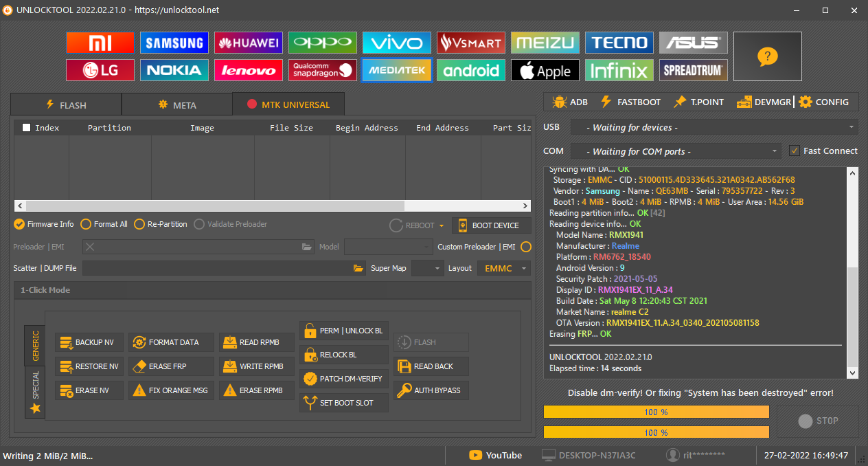Screen dimensions: 868x466
Task: Open the help question-mark bubble
Action: pyautogui.click(x=767, y=56)
